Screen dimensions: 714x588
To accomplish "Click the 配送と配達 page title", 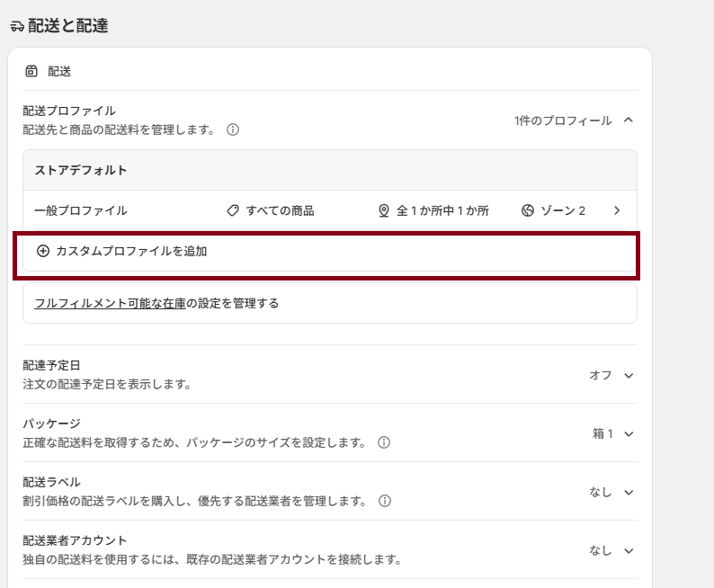I will pyautogui.click(x=67, y=26).
